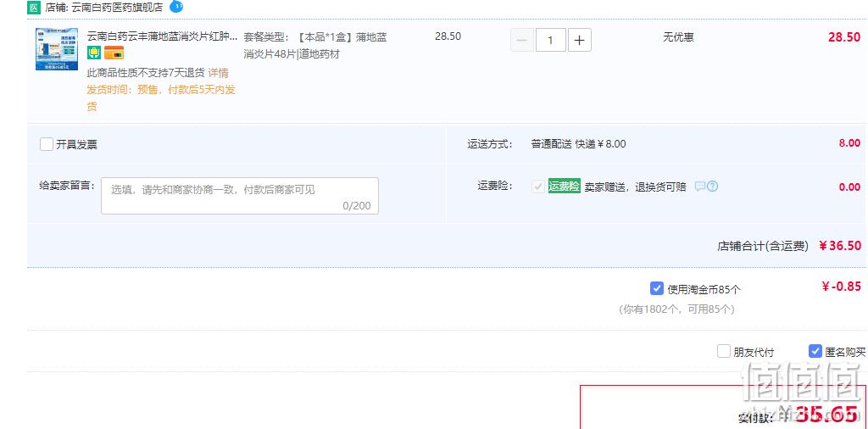Viewport: 868px width, 429px height.
Task: Click the 运送方式 label
Action: (x=489, y=144)
